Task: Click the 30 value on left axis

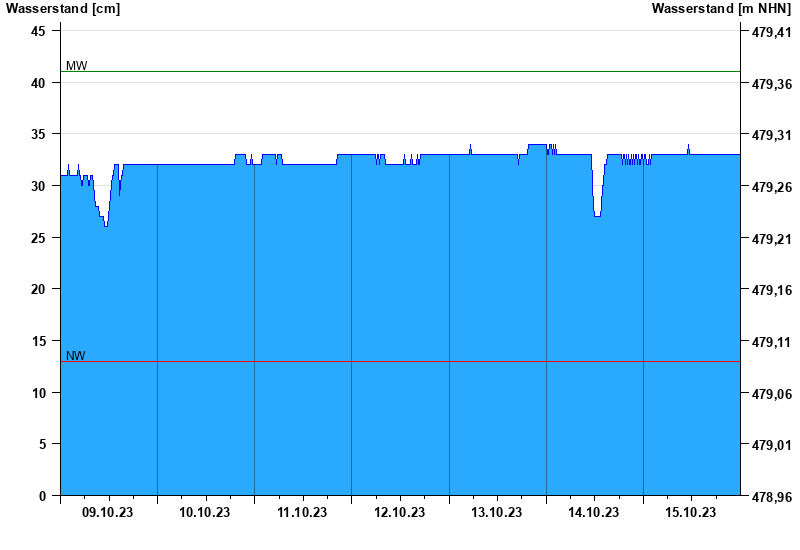Action: point(38,186)
